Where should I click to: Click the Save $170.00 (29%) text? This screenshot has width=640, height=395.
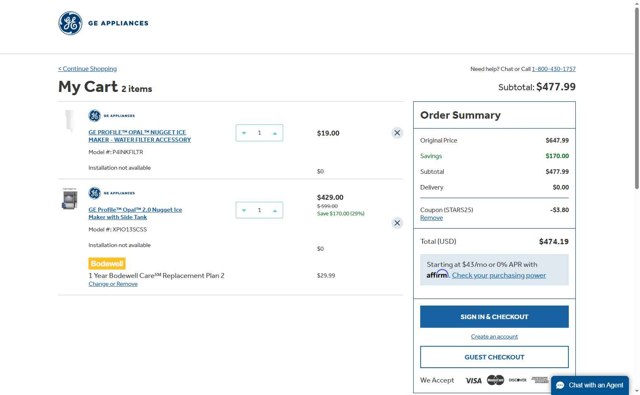(341, 213)
